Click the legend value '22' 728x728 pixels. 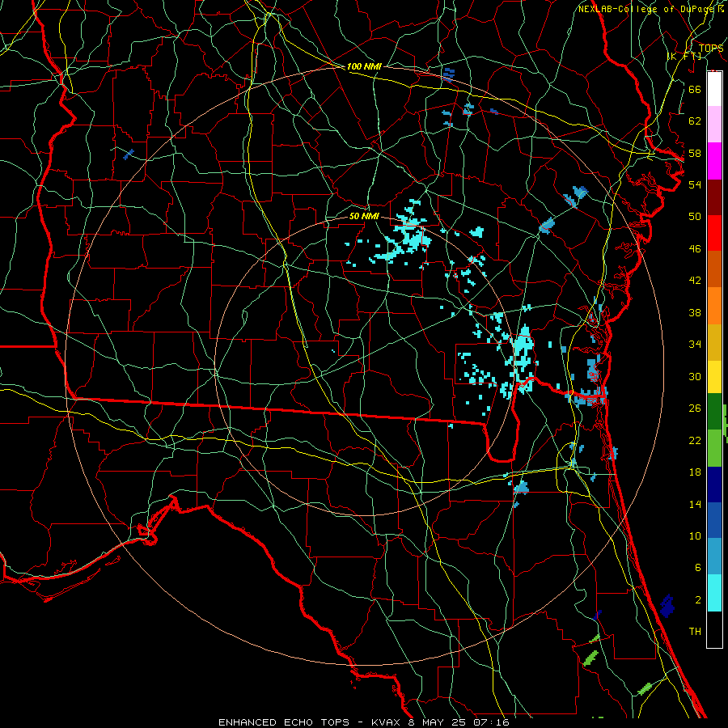click(695, 440)
